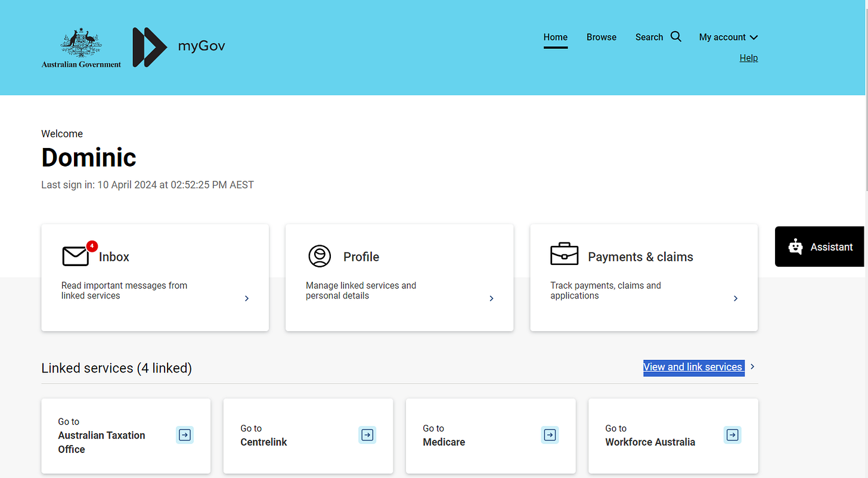The height and width of the screenshot is (478, 868).
Task: Open the Inbox heading
Action: (x=114, y=257)
